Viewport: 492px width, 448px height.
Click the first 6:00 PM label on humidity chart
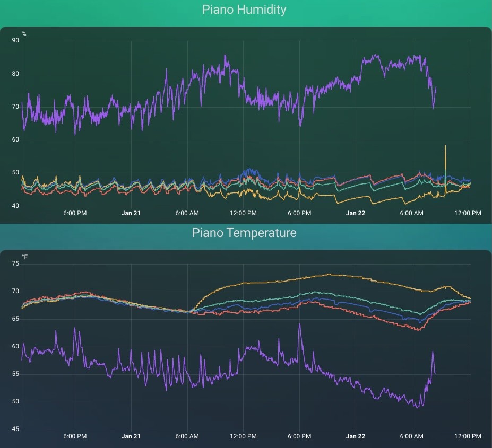pyautogui.click(x=75, y=213)
